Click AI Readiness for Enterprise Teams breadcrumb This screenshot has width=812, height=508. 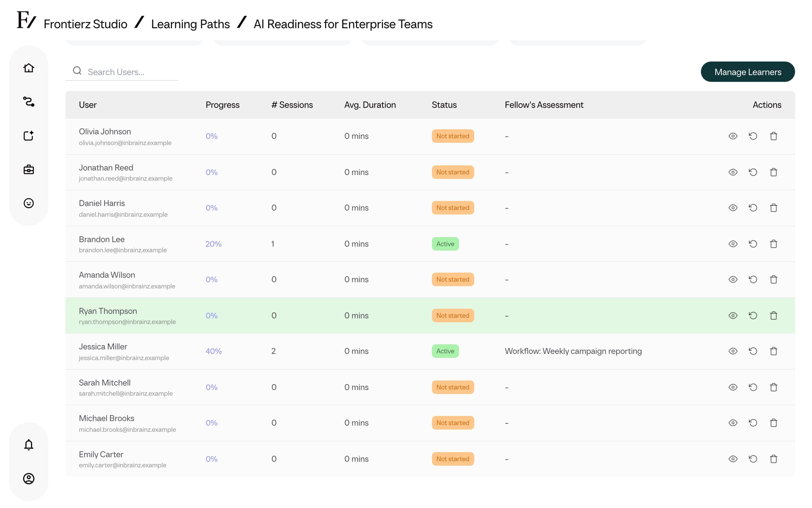tap(343, 24)
